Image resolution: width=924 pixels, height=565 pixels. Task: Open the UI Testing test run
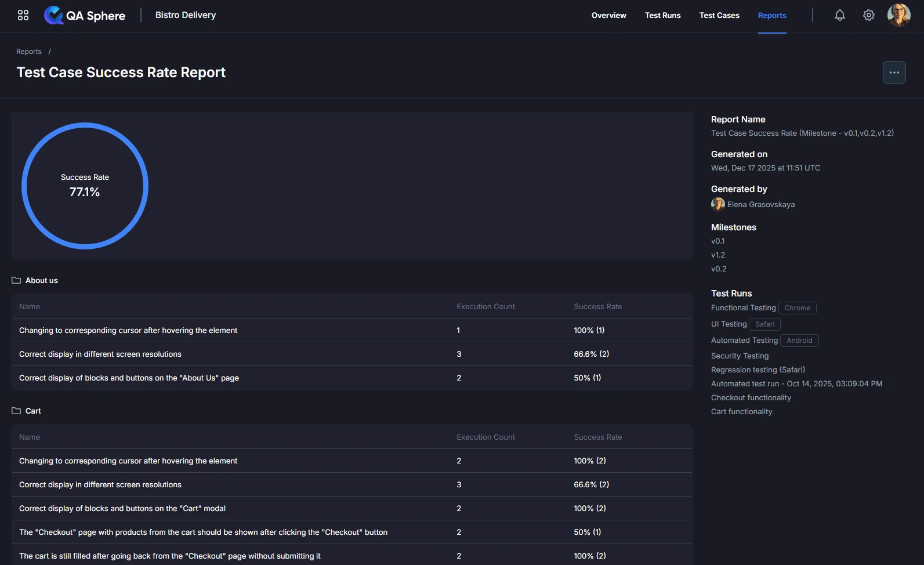729,324
